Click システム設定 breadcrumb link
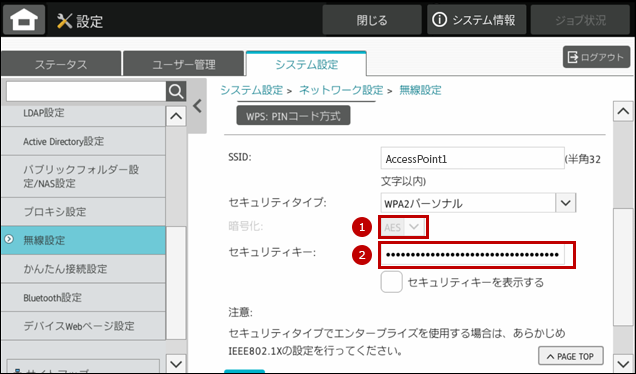This screenshot has width=636, height=374. (251, 90)
